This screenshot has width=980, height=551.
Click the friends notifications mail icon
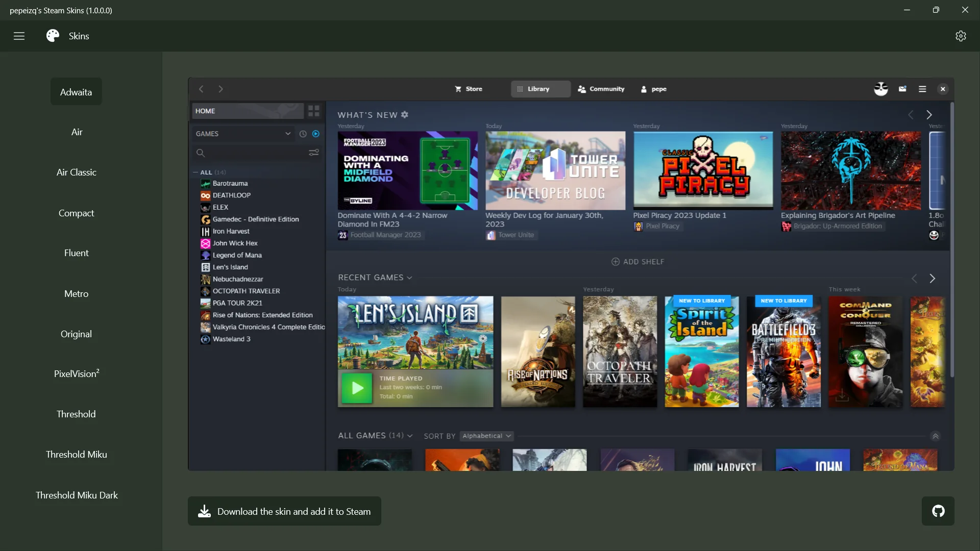[x=902, y=89]
